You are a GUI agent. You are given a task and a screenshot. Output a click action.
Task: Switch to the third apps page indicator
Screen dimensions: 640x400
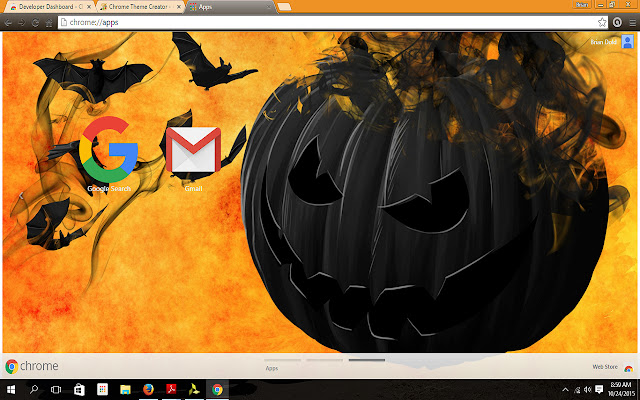coord(367,360)
